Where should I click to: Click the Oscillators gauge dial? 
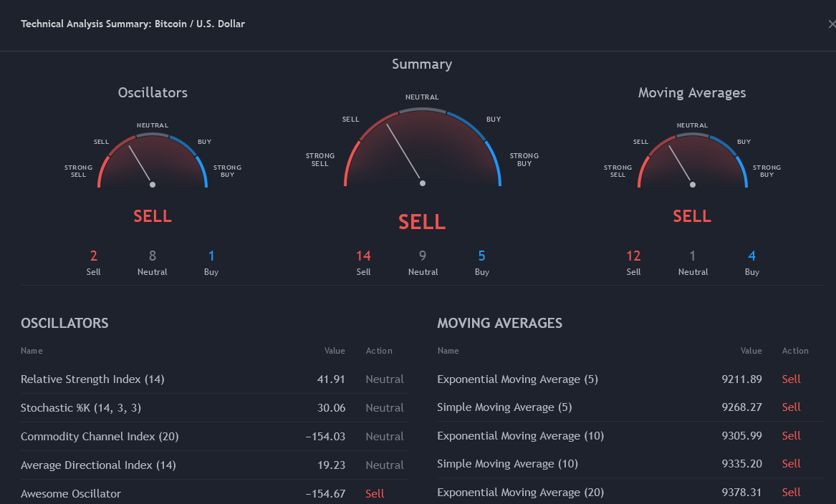click(x=153, y=160)
